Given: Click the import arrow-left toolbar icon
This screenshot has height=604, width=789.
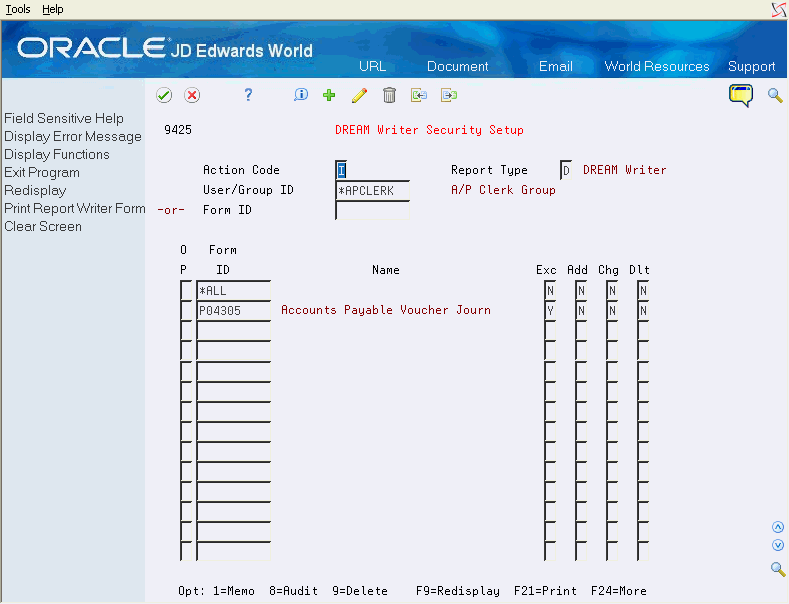Looking at the screenshot, I should (419, 95).
